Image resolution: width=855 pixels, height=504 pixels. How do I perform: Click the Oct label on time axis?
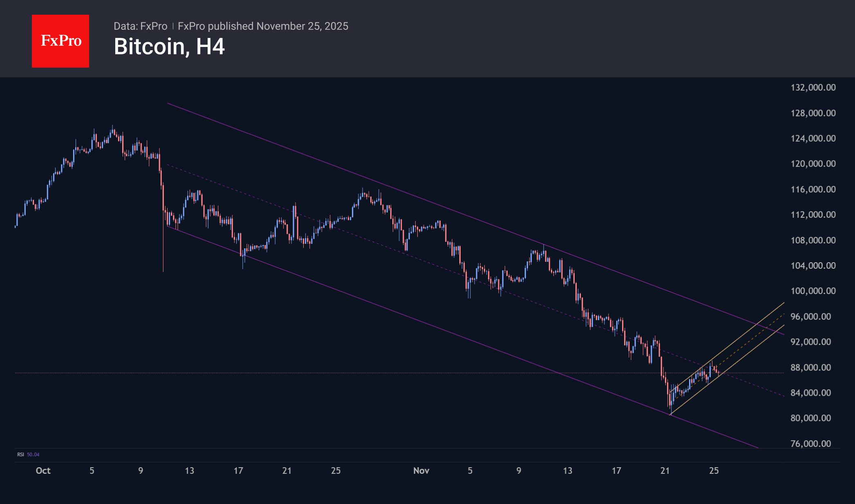point(43,471)
